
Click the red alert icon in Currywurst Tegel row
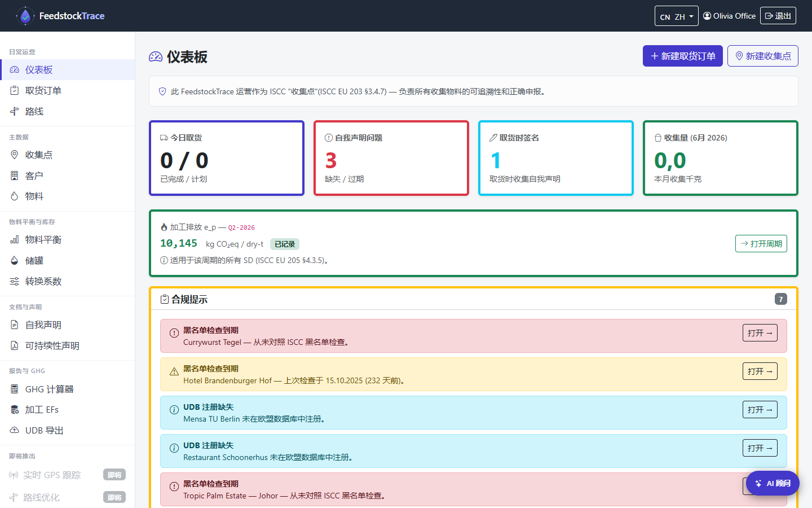(174, 333)
